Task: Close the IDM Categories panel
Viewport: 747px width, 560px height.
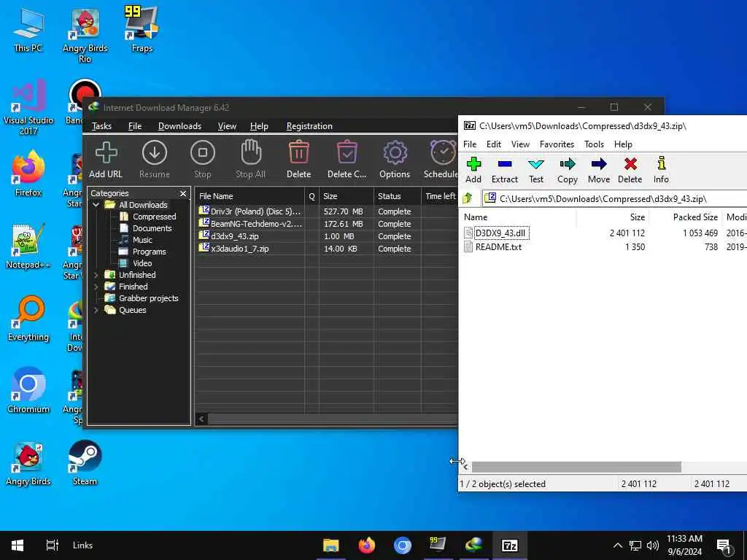Action: click(x=183, y=193)
